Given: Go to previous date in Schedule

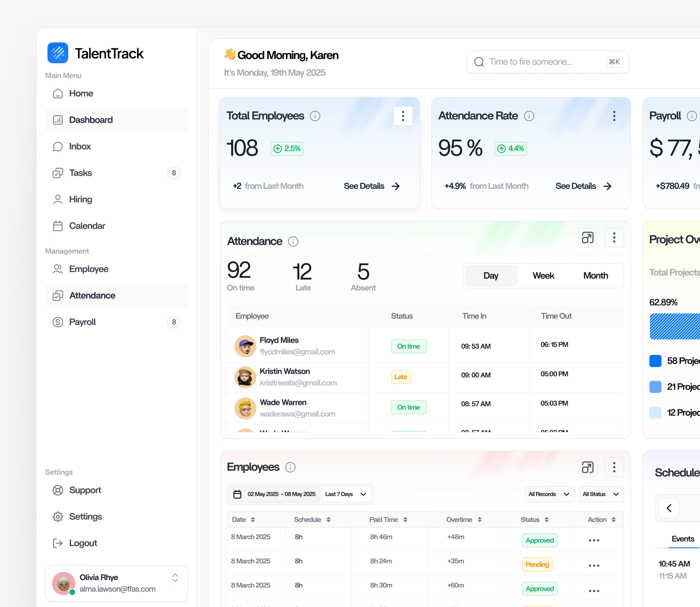Looking at the screenshot, I should pyautogui.click(x=669, y=508).
